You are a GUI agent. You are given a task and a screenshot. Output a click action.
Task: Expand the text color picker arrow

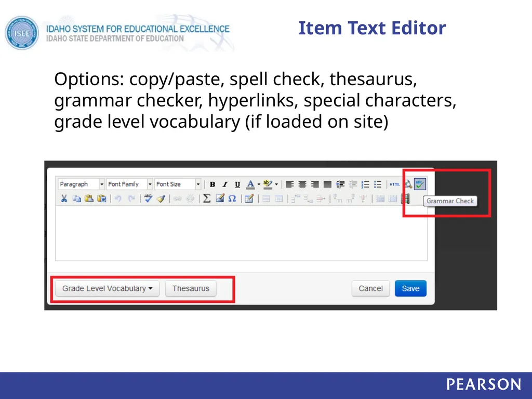click(x=259, y=184)
